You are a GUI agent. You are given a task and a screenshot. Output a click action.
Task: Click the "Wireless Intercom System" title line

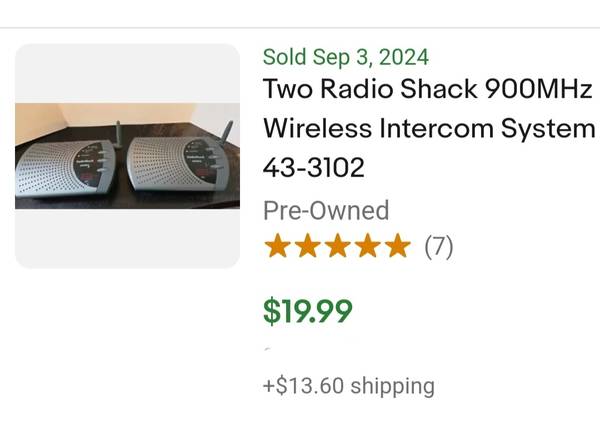(421, 129)
